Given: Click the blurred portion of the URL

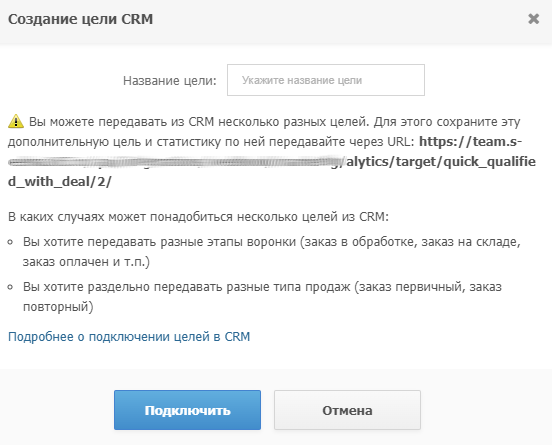Looking at the screenshot, I should [x=177, y=162].
